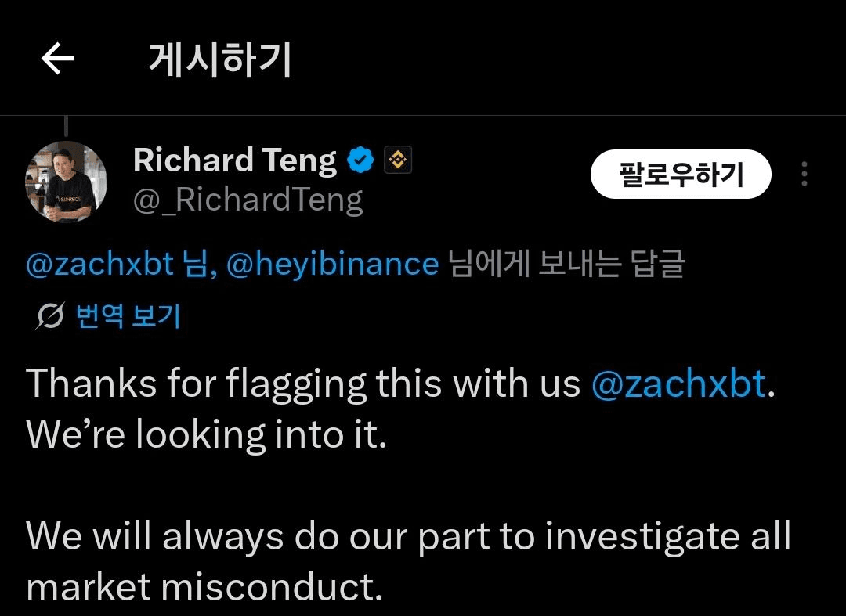Open the Richard Teng display name
The width and height of the screenshot is (846, 616).
[234, 160]
